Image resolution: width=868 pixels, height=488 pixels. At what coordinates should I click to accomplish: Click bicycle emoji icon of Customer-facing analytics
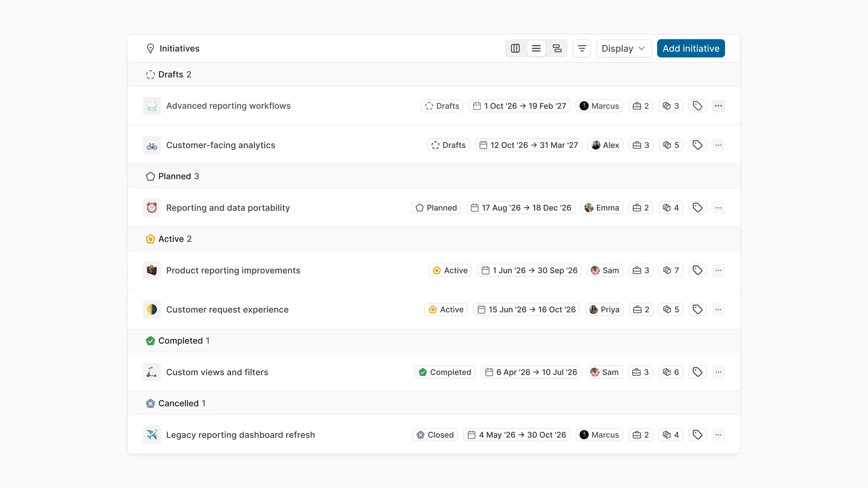click(152, 145)
